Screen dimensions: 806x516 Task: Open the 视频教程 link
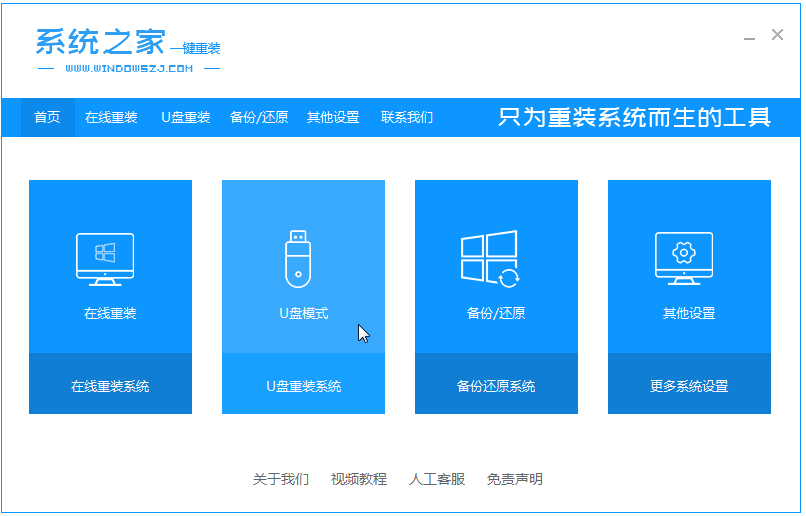(x=359, y=480)
